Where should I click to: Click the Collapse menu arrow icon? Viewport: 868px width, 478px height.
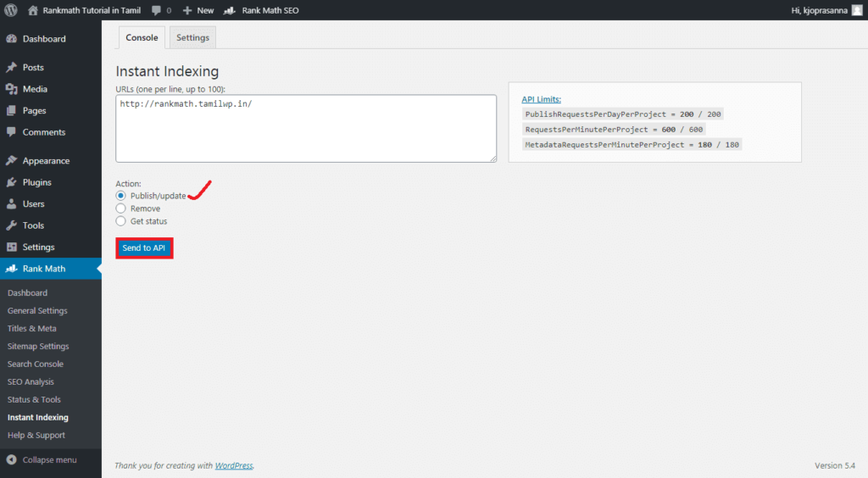tap(11, 459)
